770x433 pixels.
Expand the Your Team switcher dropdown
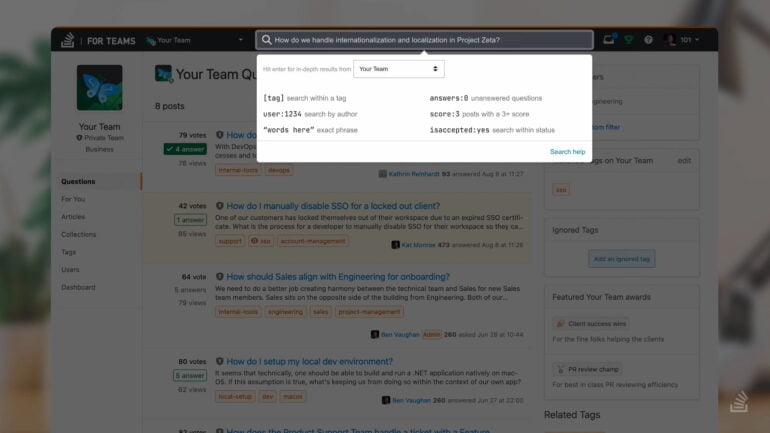[240, 40]
